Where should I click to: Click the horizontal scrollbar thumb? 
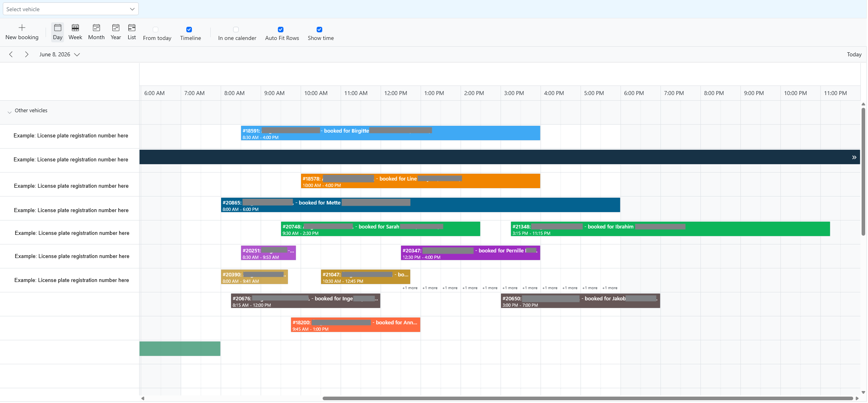588,398
